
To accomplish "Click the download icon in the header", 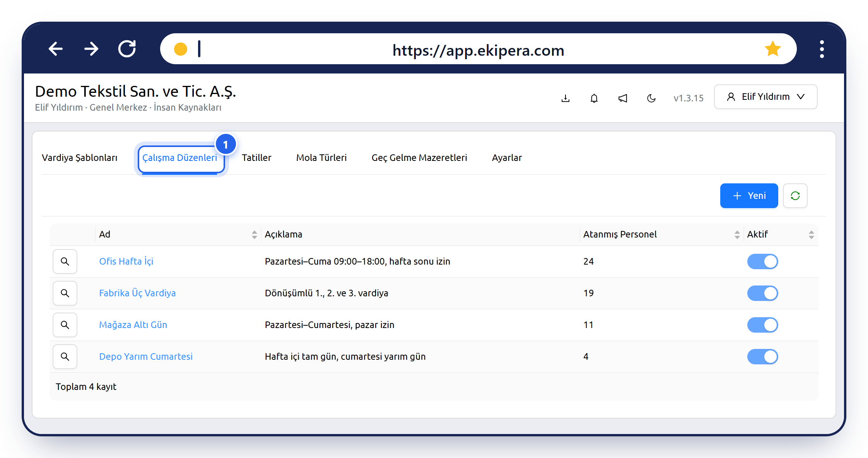I will pos(566,98).
